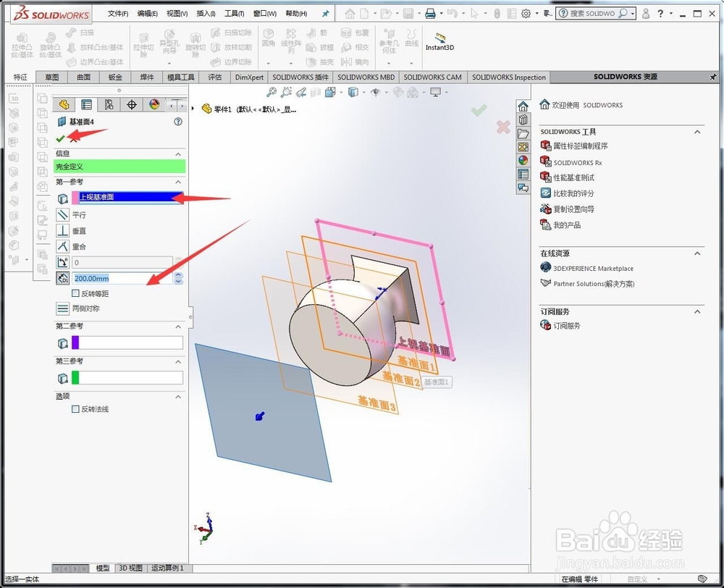The width and height of the screenshot is (724, 588).
Task: Switch to the Sketch (草图) ribbon tab
Action: (x=51, y=77)
